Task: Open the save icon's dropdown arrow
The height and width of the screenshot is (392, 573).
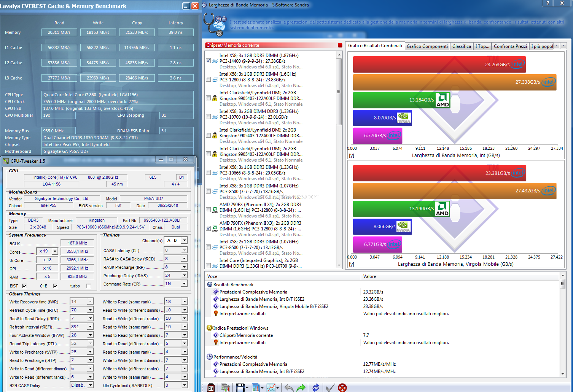Action: pyautogui.click(x=247, y=388)
